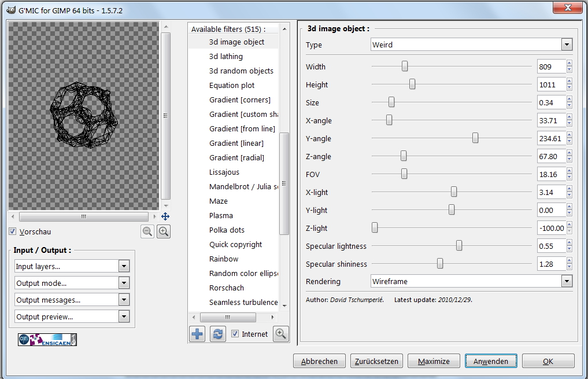Expand the Output mode dropdown
This screenshot has height=379, width=588.
(x=72, y=283)
